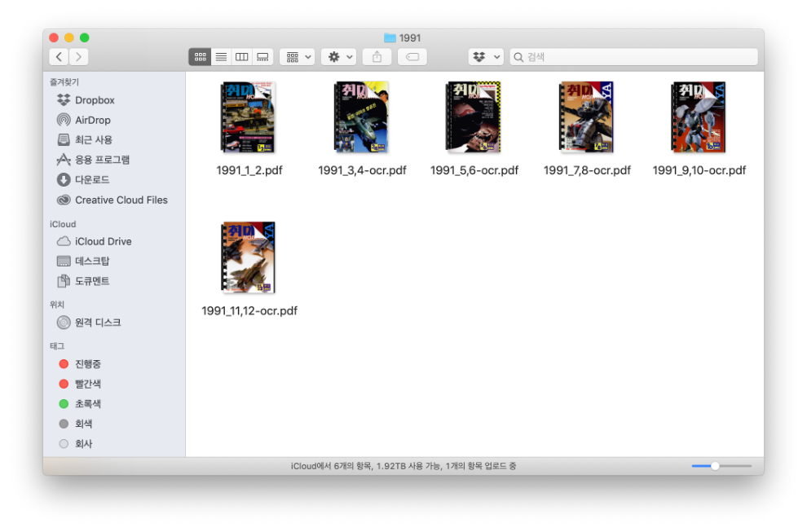Select 다운로드 folder in sidebar
Image resolution: width=807 pixels, height=532 pixels.
91,179
